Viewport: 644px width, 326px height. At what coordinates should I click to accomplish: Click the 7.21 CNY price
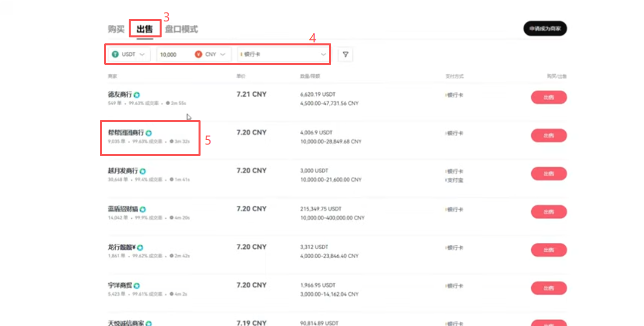(251, 94)
